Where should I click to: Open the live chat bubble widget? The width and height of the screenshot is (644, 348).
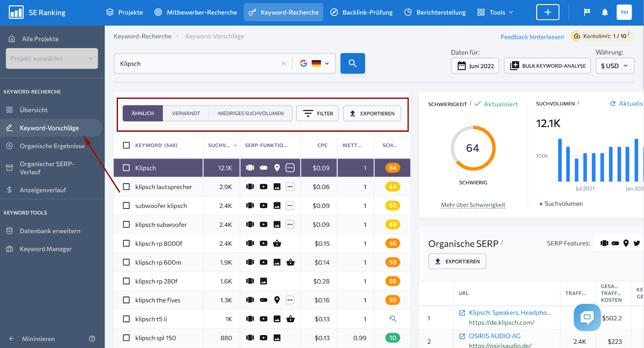tap(587, 317)
